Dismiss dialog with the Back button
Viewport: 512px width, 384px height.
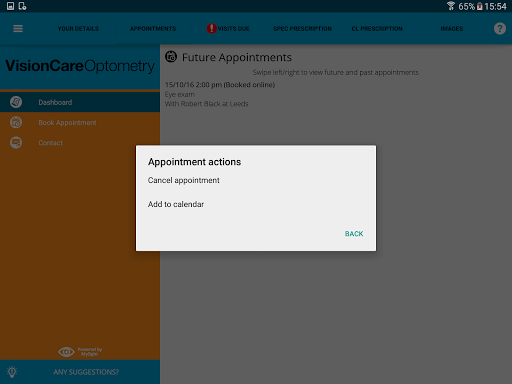click(354, 234)
